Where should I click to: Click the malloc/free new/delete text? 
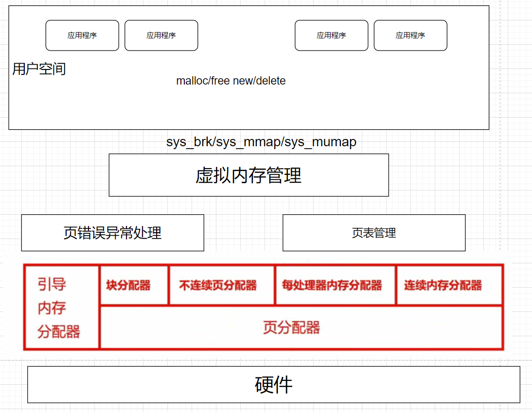231,81
